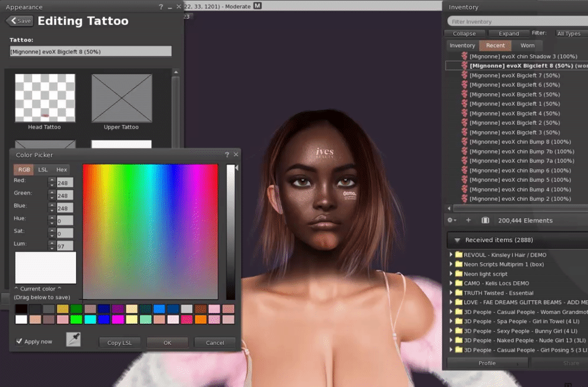The width and height of the screenshot is (588, 387).
Task: Decrease the Green value stepper
Action: click(x=52, y=198)
